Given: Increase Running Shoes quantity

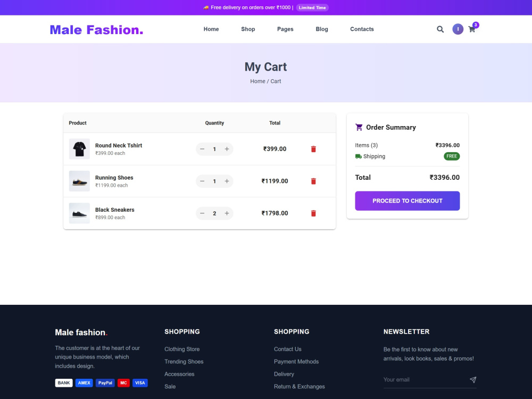Looking at the screenshot, I should [x=227, y=181].
